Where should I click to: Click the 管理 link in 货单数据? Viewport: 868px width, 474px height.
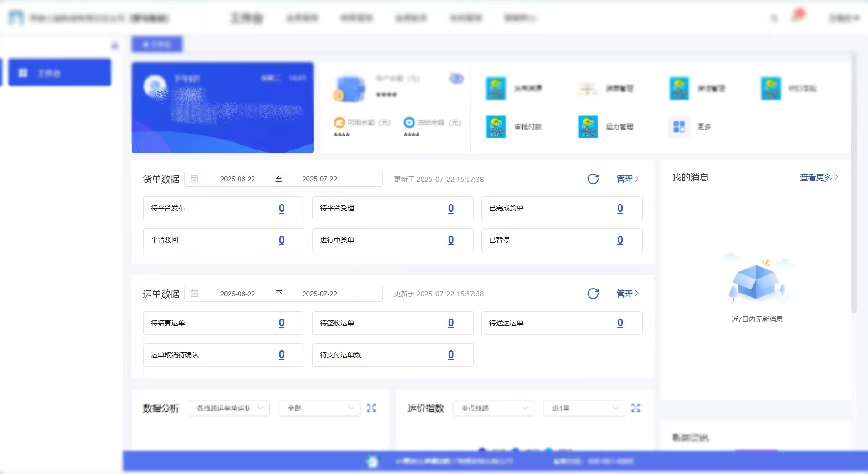[x=625, y=179]
